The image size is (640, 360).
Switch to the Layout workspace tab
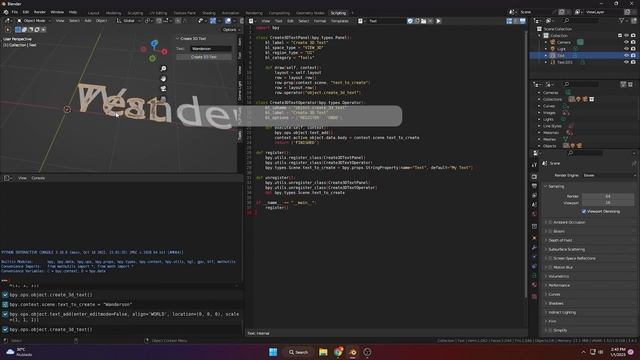(x=93, y=13)
